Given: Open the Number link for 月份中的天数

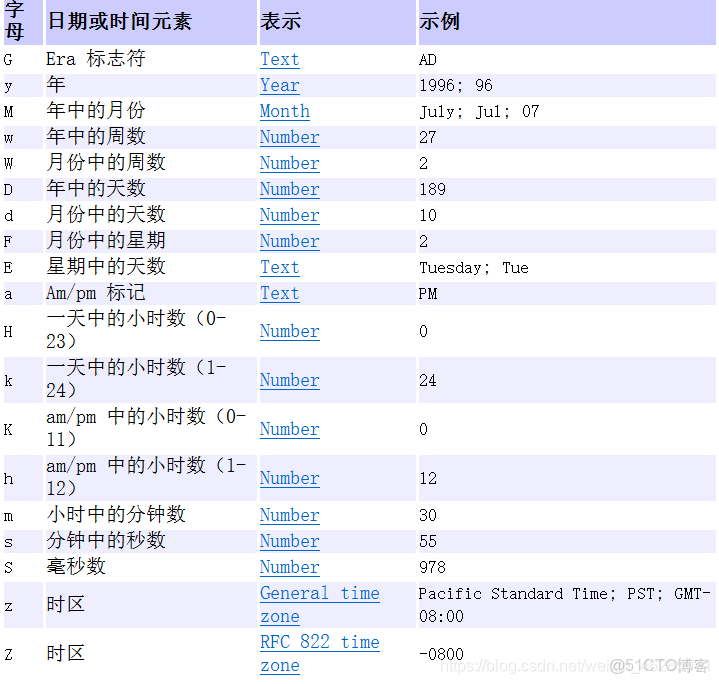Looking at the screenshot, I should pos(290,215).
